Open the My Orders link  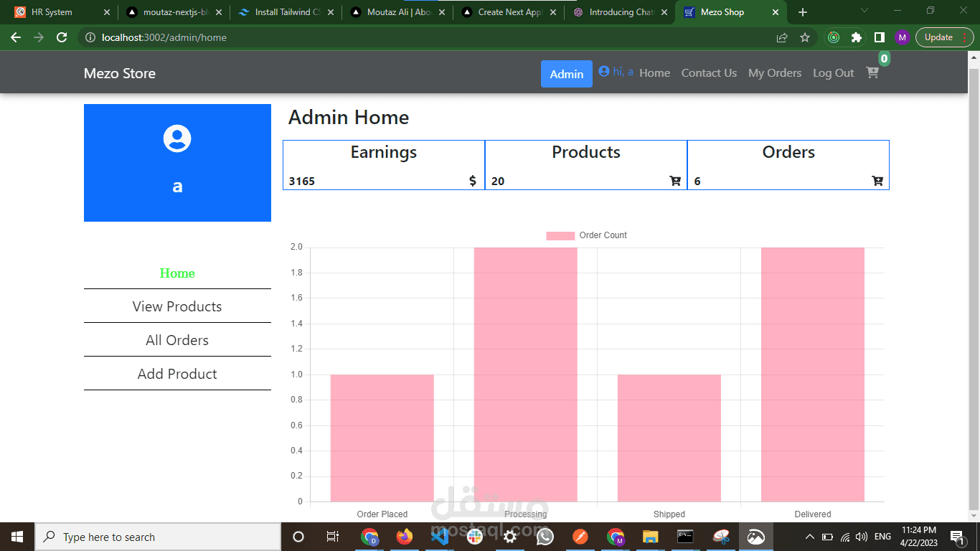coord(775,72)
